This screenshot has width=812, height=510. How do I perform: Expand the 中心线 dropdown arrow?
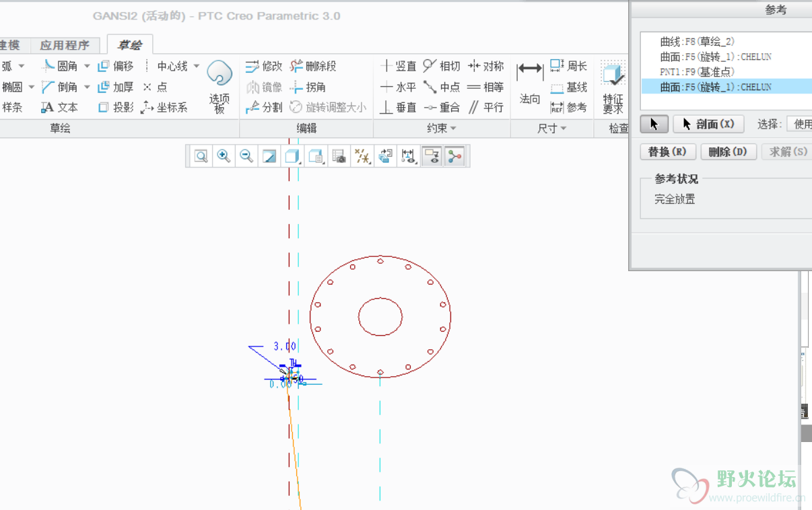click(x=197, y=66)
